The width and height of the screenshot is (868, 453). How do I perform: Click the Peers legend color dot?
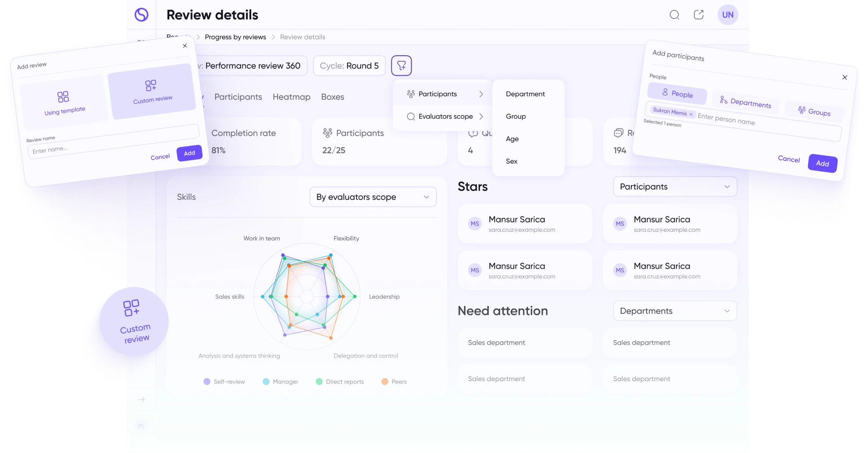click(x=384, y=382)
